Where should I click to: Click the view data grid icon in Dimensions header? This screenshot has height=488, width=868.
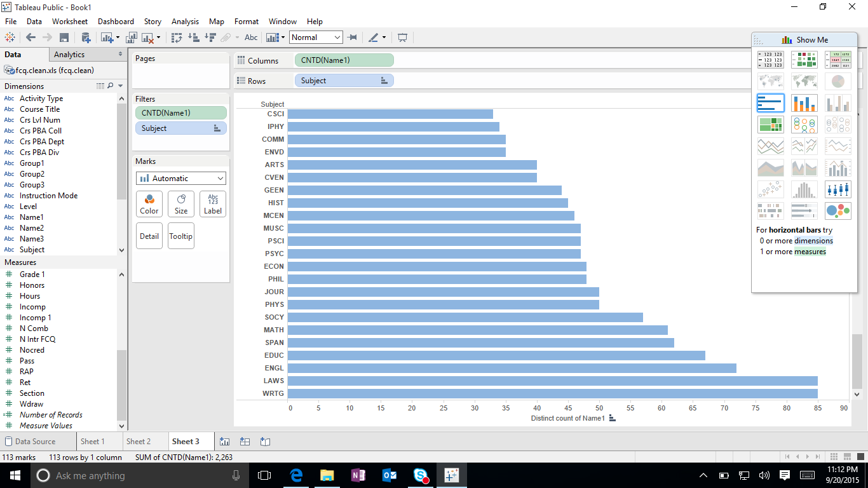[100, 86]
